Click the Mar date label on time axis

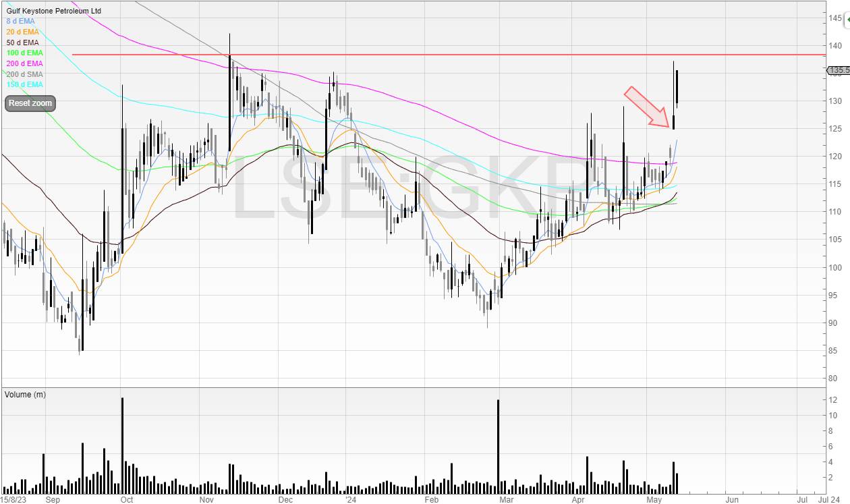[505, 500]
